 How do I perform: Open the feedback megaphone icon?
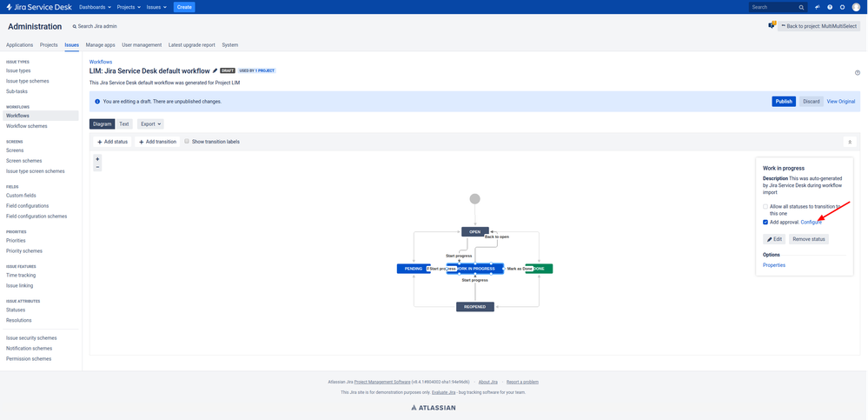pyautogui.click(x=817, y=7)
